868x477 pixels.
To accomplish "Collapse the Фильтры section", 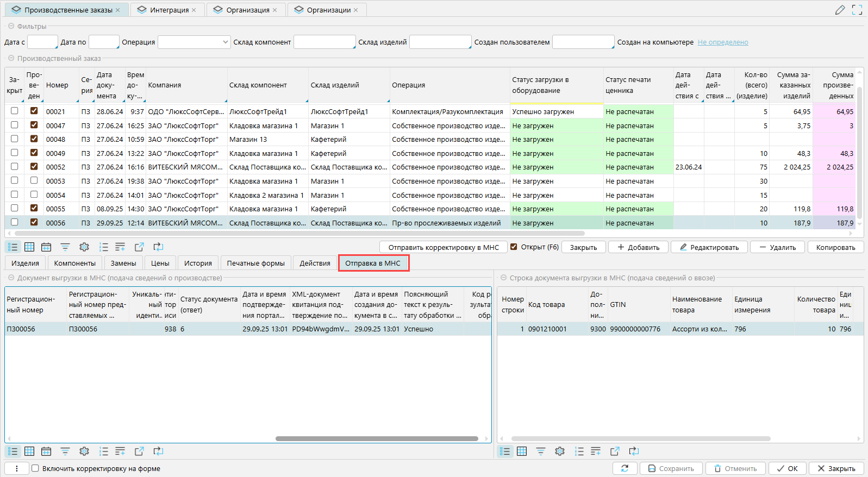I will pos(10,26).
